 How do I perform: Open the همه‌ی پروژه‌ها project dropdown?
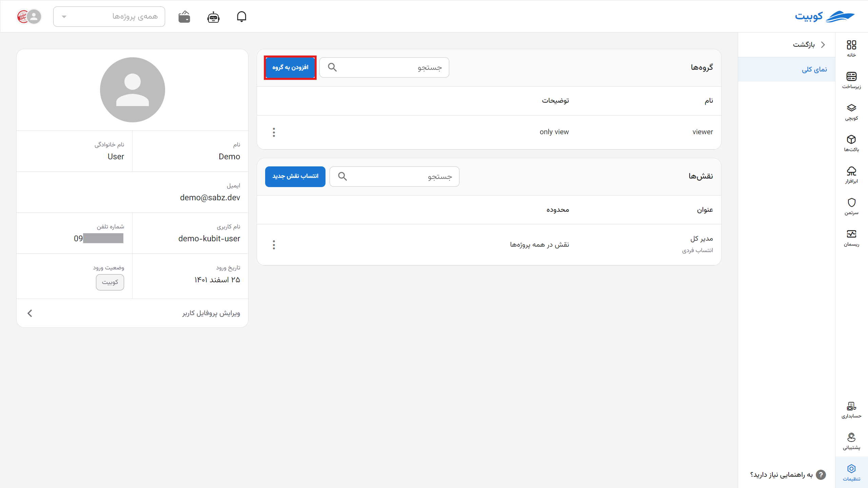pos(109,16)
